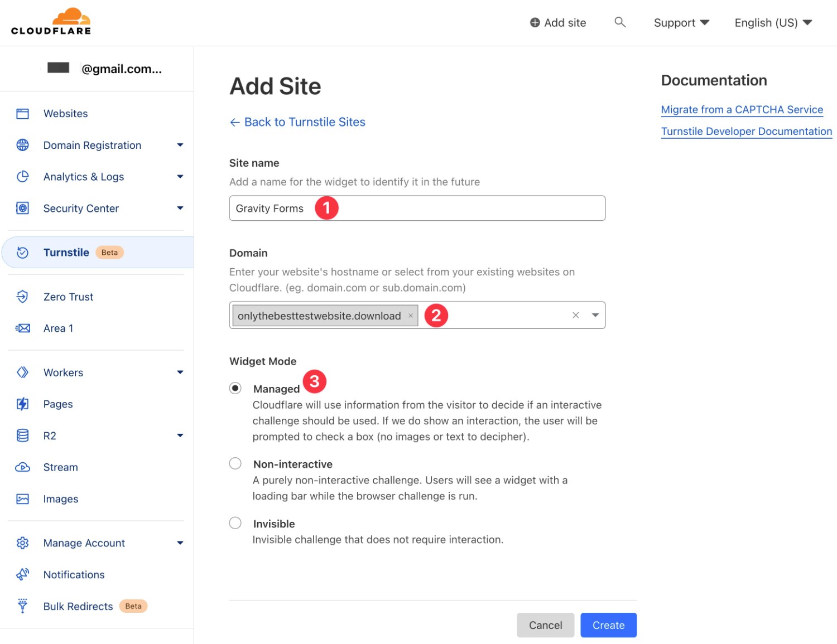This screenshot has height=644, width=837.
Task: Click the Turnstile sidebar icon
Action: pos(22,253)
